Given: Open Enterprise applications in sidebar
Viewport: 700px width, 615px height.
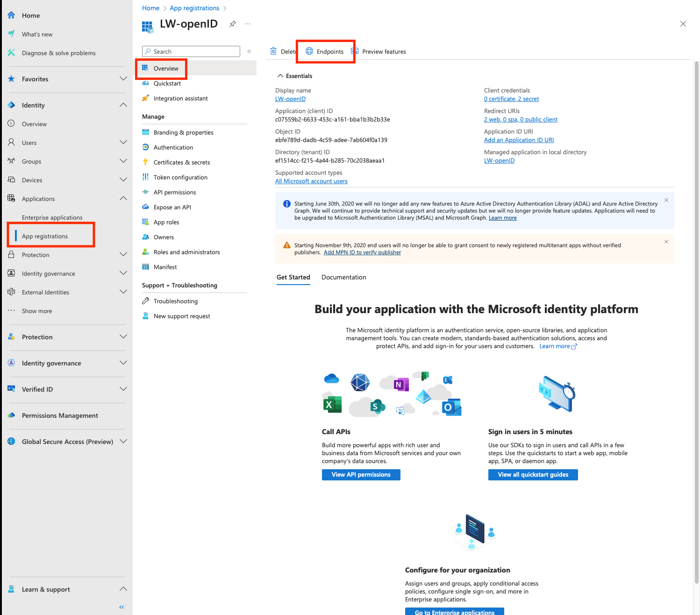Looking at the screenshot, I should tap(52, 217).
